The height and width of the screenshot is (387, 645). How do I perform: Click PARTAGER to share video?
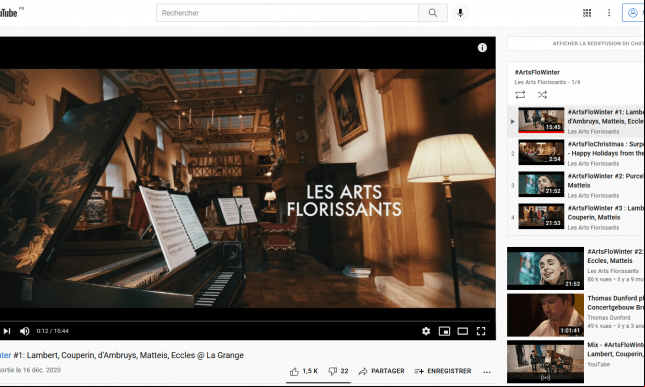coord(381,371)
